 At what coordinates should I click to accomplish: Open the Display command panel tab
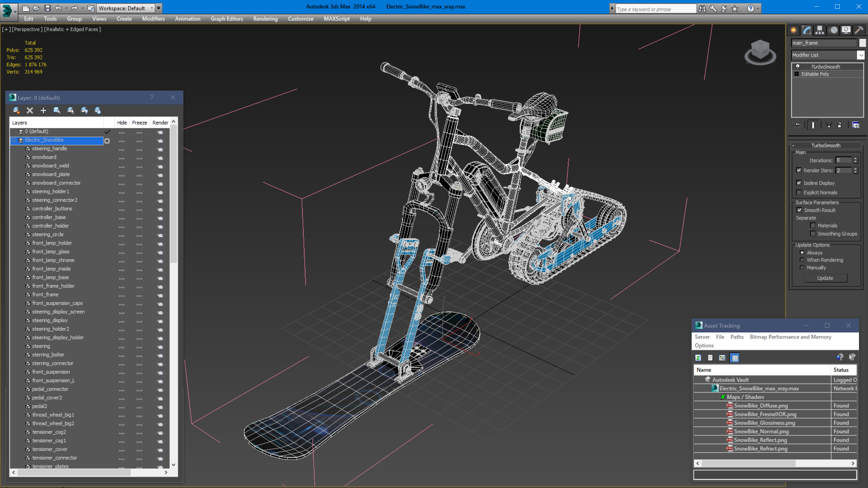[846, 30]
